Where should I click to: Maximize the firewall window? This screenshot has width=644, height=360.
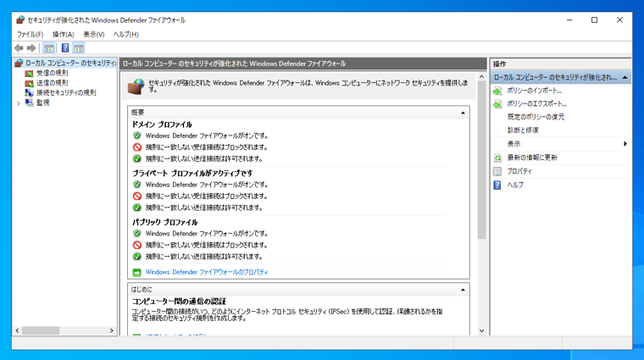point(594,19)
